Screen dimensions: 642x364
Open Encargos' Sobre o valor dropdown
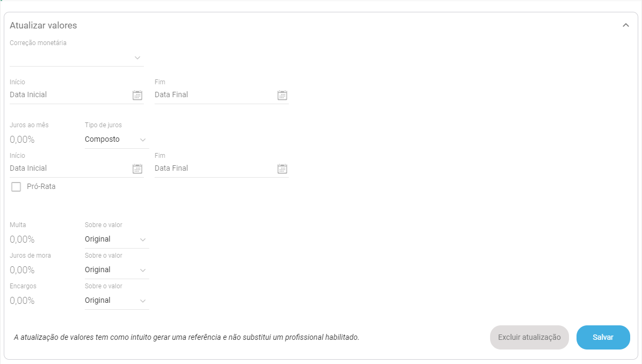(x=116, y=301)
